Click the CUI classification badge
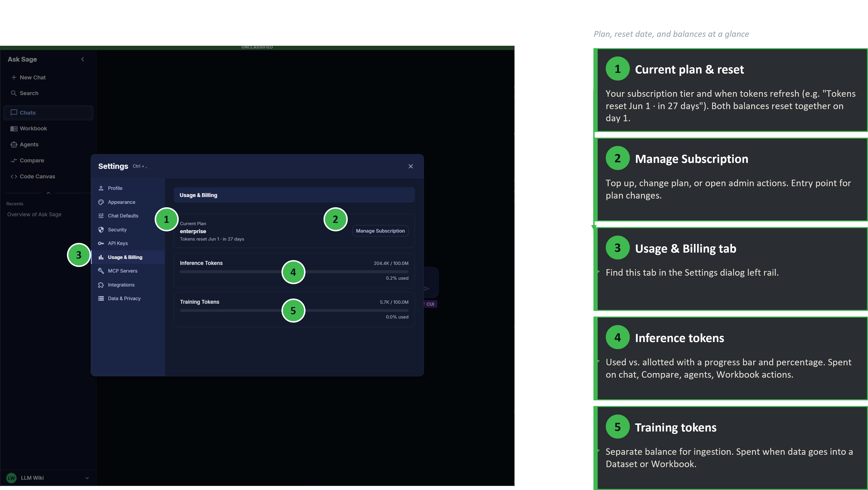The height and width of the screenshot is (490, 868). click(x=430, y=304)
